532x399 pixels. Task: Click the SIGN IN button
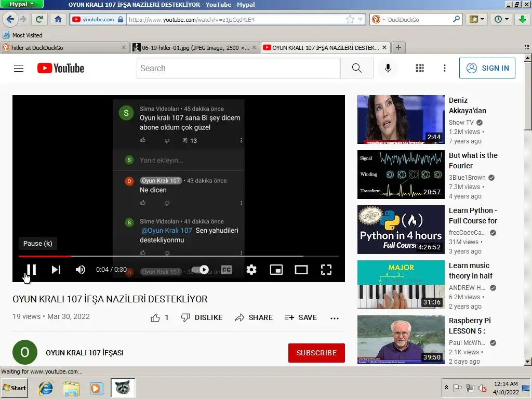point(487,68)
